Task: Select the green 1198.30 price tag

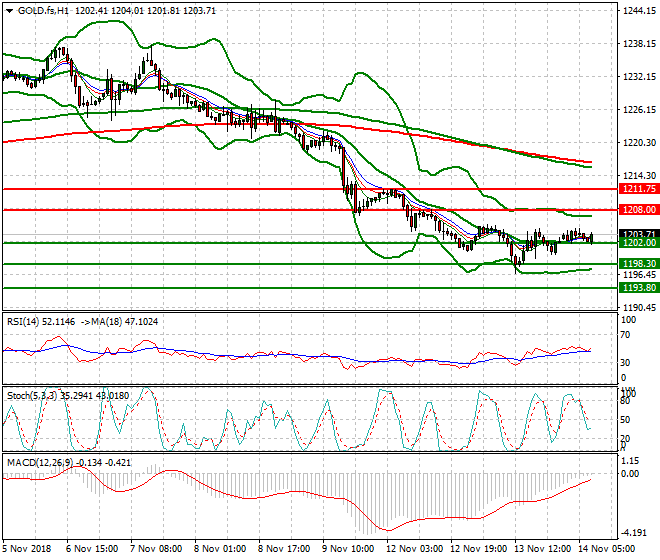Action: pyautogui.click(x=637, y=264)
